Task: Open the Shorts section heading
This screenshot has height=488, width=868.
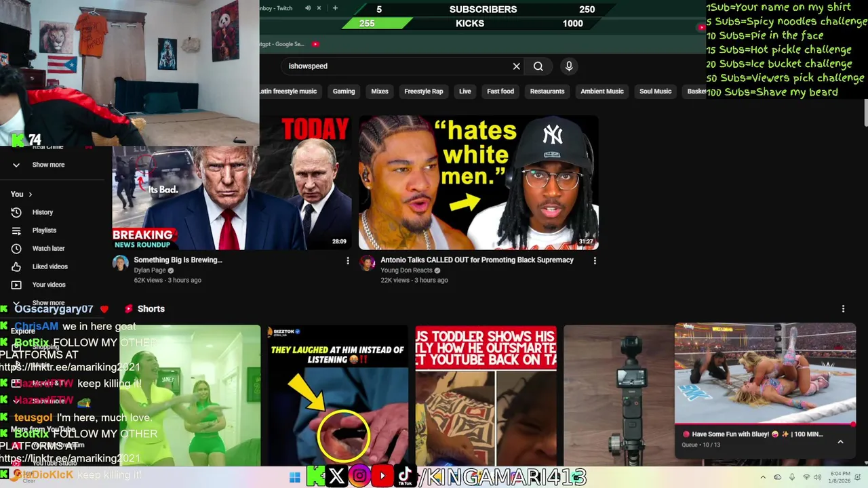Action: (x=151, y=308)
